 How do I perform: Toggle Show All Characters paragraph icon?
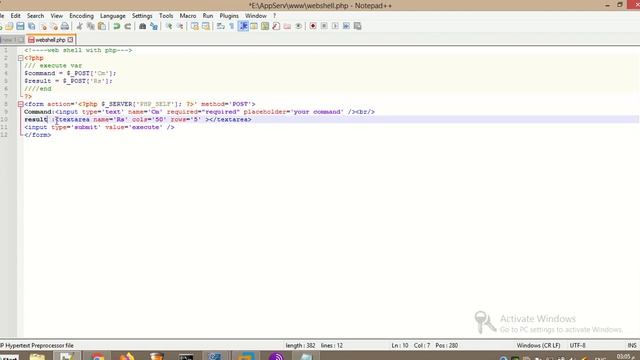(232, 26)
